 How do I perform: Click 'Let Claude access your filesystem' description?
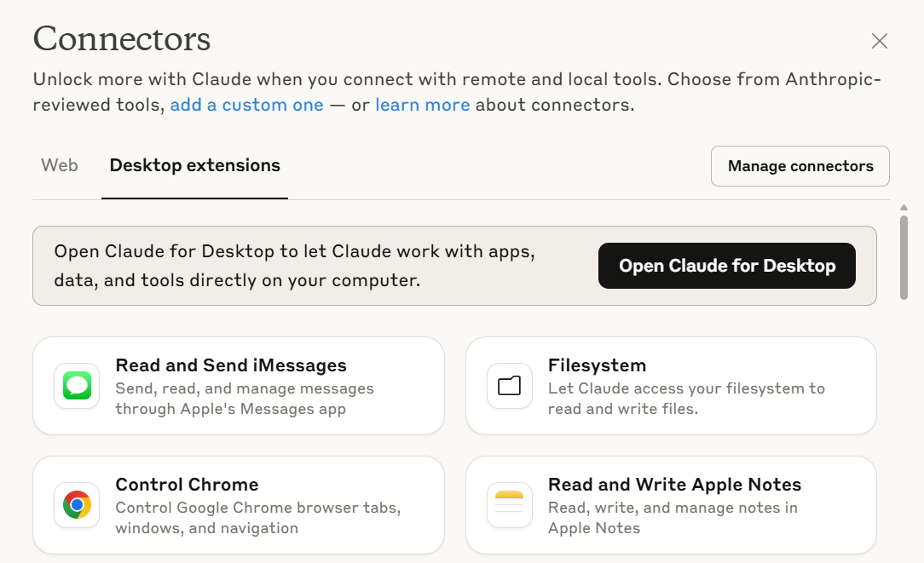(x=686, y=399)
